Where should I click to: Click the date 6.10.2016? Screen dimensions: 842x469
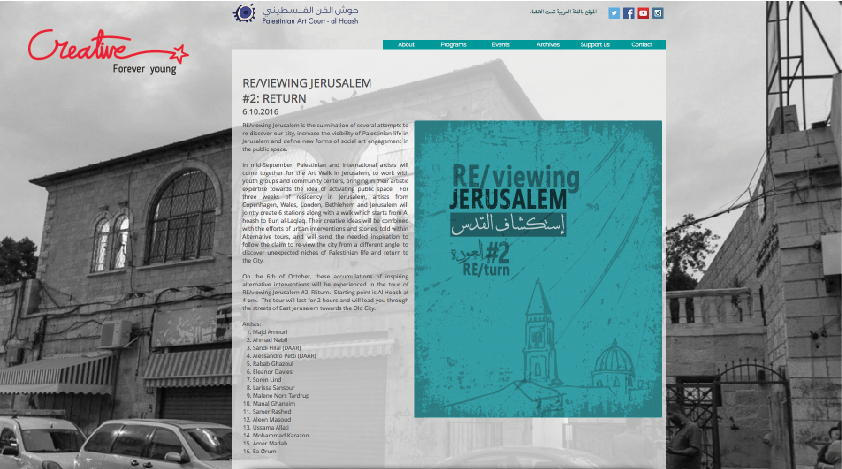(x=260, y=112)
